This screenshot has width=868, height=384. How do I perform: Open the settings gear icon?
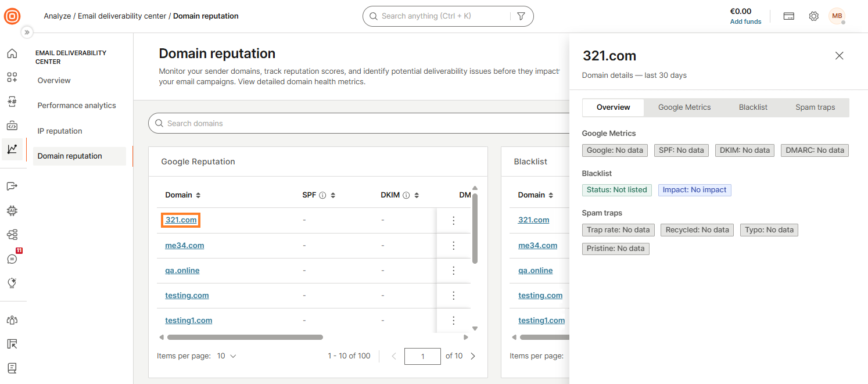click(814, 16)
